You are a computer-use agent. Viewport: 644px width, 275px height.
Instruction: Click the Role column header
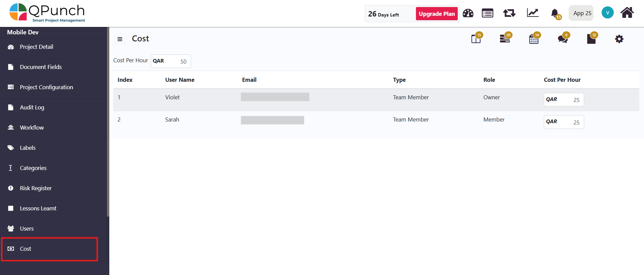(489, 80)
